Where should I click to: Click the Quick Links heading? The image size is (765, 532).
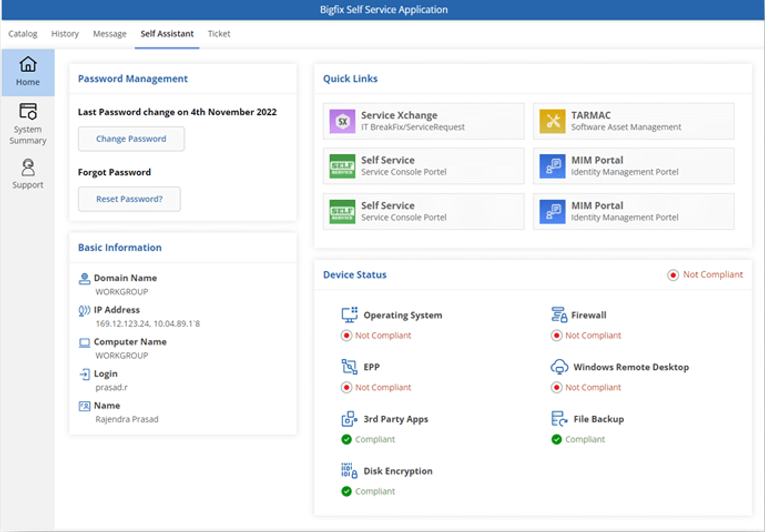pos(350,79)
